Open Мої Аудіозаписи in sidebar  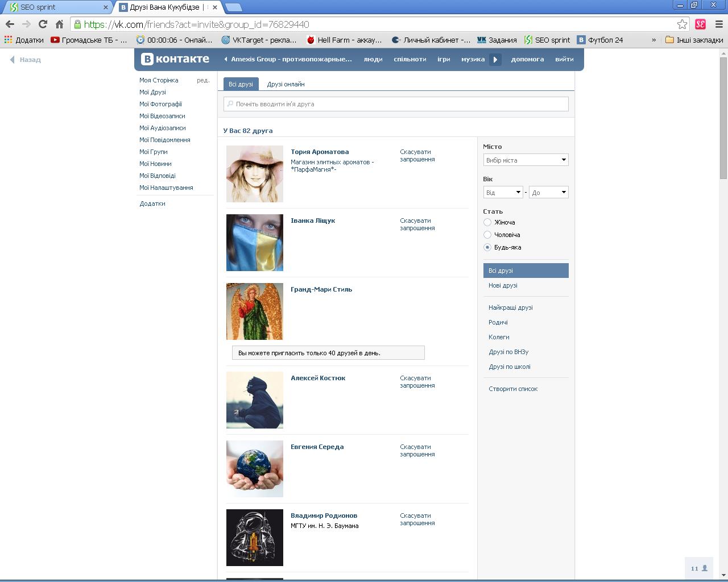(x=162, y=128)
